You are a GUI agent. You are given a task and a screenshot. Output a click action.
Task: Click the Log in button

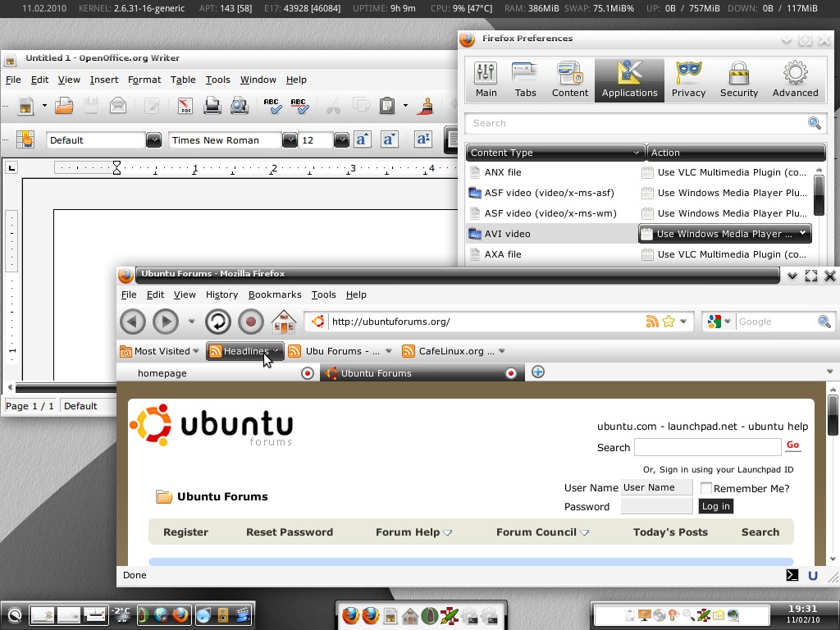715,506
